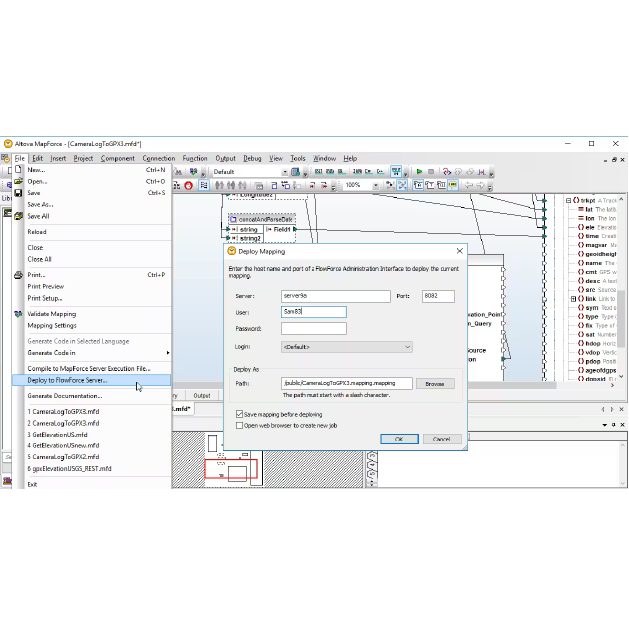The height and width of the screenshot is (625, 629).
Task: Enable Open web browser to create new job
Action: tap(239, 425)
